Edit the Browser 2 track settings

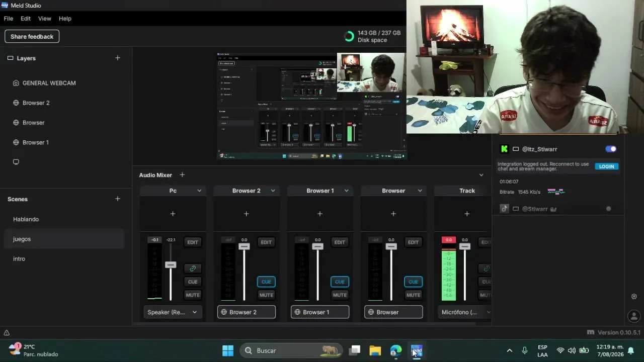266,242
